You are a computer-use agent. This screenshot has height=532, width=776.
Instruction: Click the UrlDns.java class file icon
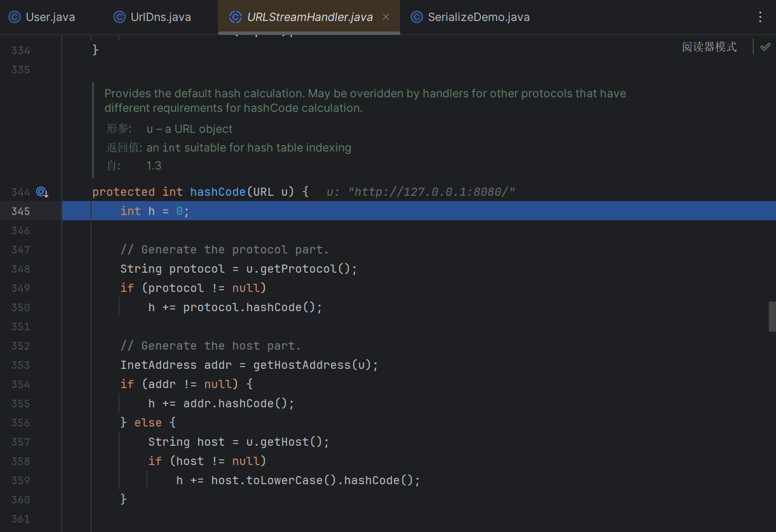(120, 17)
